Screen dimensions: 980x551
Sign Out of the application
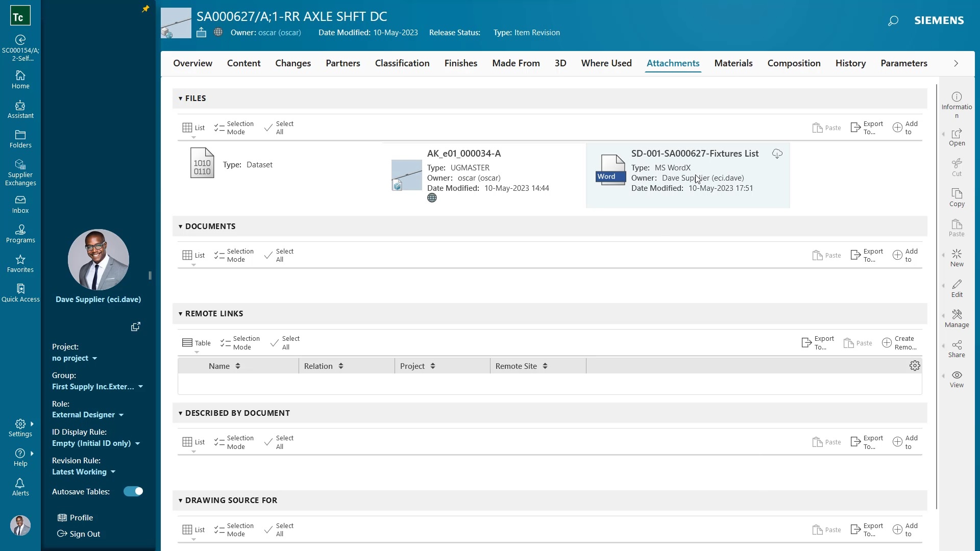(80, 534)
